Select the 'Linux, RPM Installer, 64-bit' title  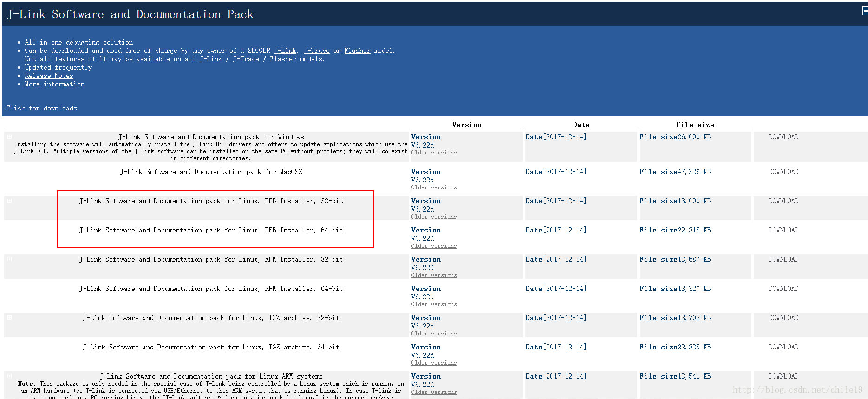pos(211,289)
